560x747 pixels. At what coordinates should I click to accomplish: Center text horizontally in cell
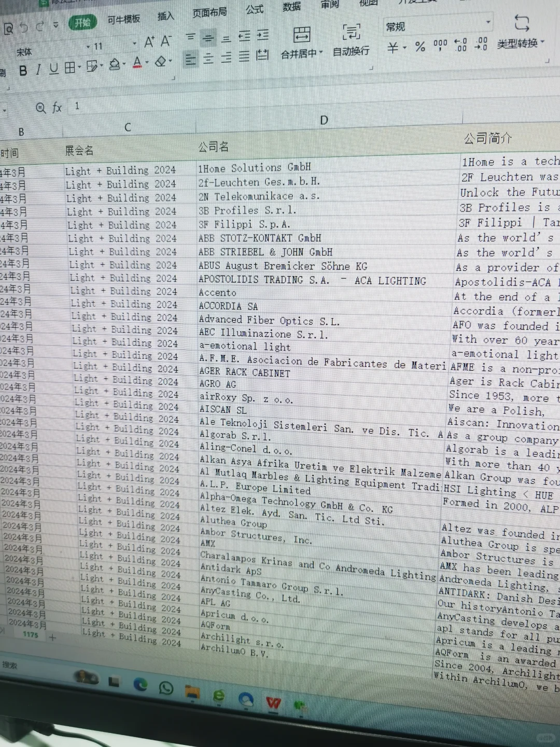point(208,59)
